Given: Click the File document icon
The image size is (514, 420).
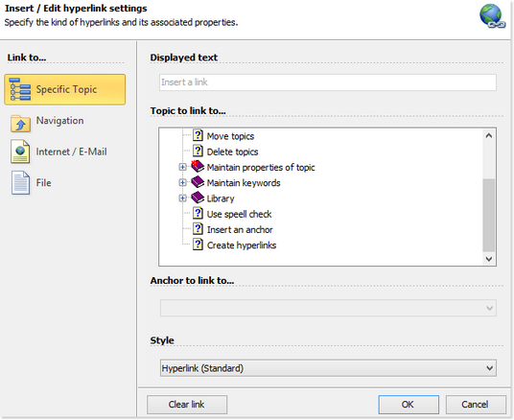Looking at the screenshot, I should click(20, 183).
